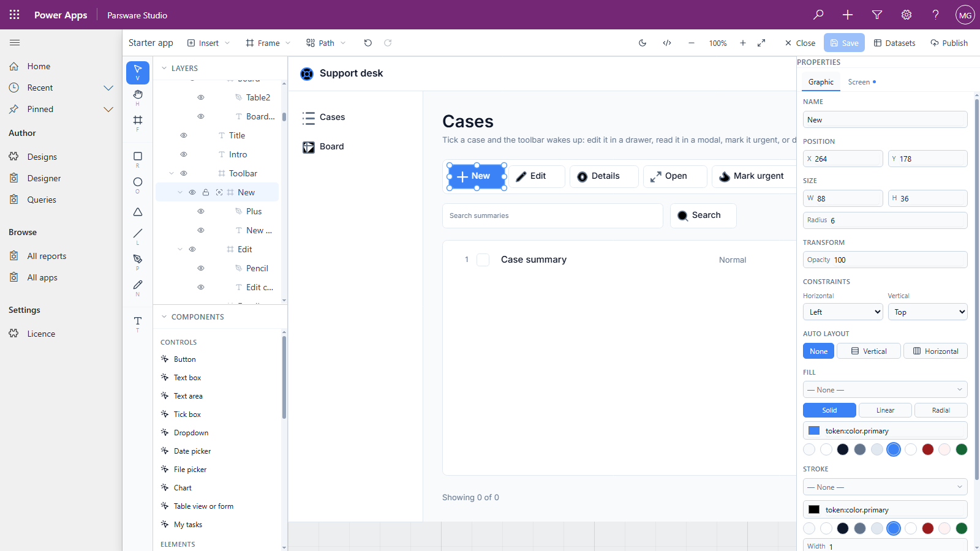Click the Publish button
980x551 pixels.
(949, 43)
